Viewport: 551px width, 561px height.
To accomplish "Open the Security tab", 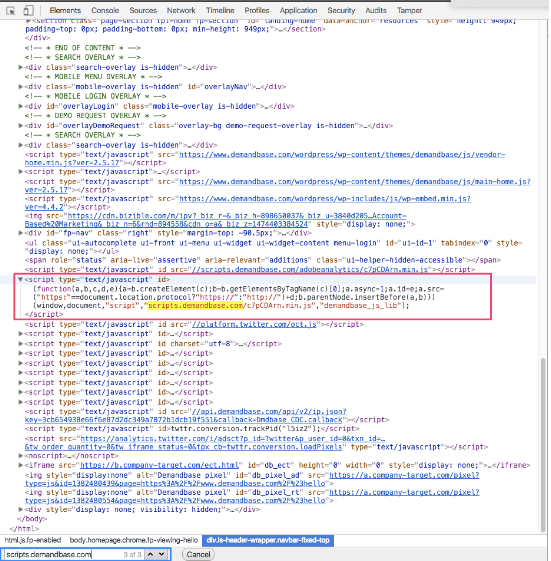I will click(x=341, y=10).
